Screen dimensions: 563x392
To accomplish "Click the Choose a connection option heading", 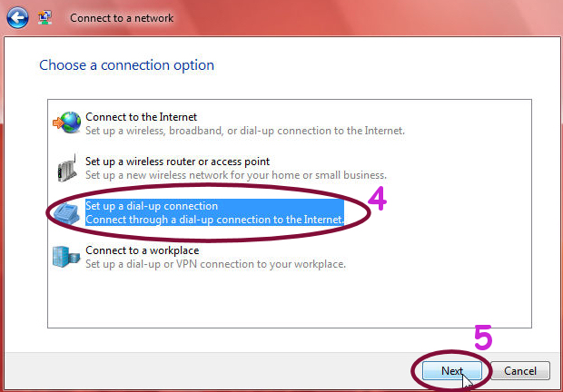I will click(x=126, y=65).
